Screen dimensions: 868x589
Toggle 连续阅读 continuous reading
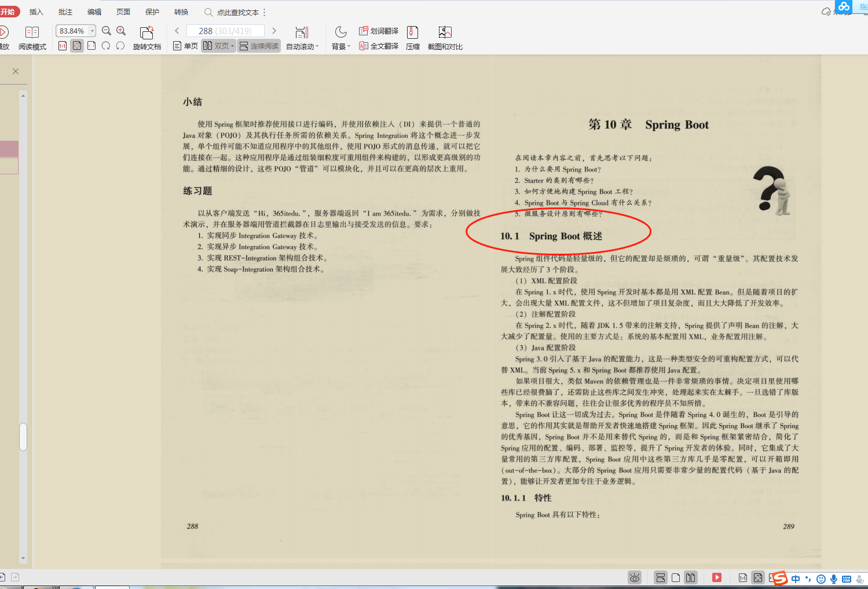(259, 46)
